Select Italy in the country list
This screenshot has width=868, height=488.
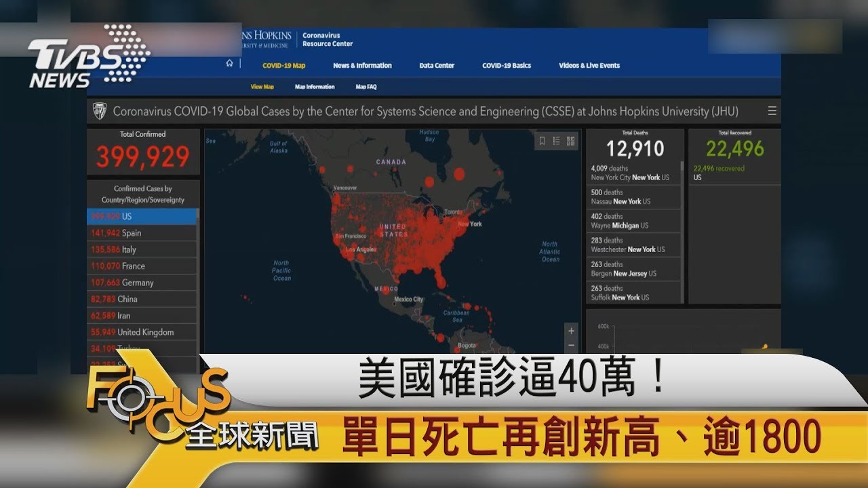click(x=142, y=249)
